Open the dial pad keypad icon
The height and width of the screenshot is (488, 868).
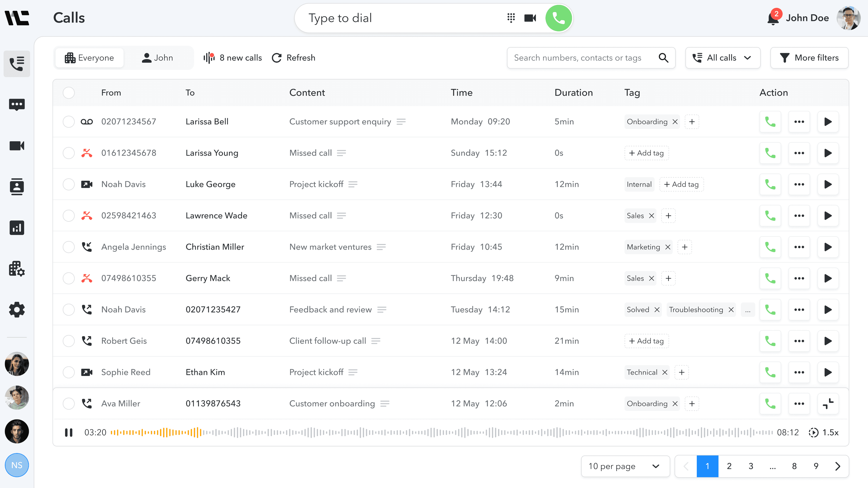coord(511,18)
